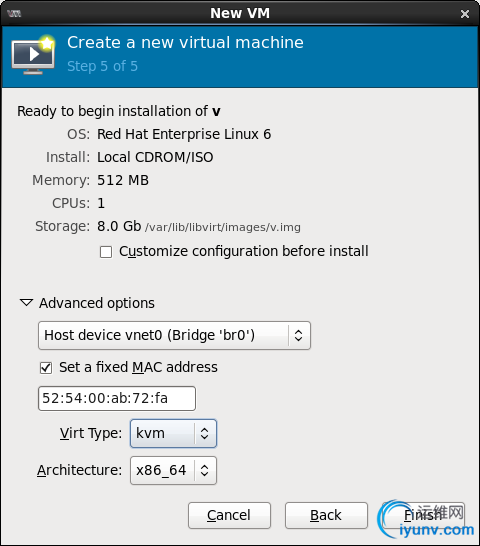The height and width of the screenshot is (546, 480).
Task: Click the up-down arrows on Virt Type combo
Action: pos(205,433)
